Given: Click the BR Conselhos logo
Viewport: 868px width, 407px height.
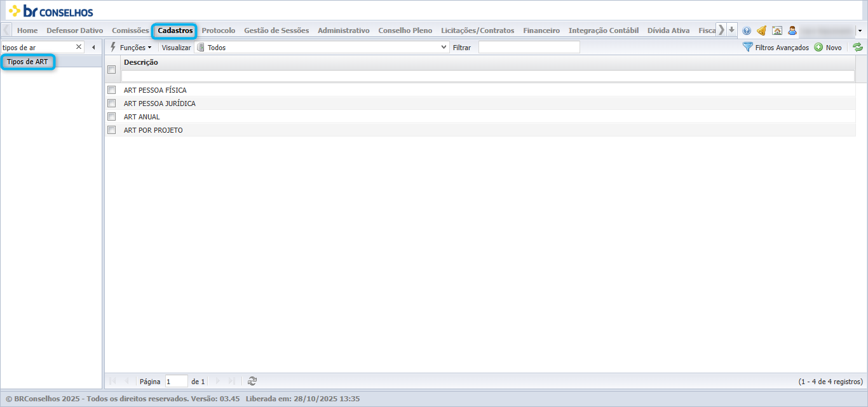Looking at the screenshot, I should pyautogui.click(x=50, y=11).
